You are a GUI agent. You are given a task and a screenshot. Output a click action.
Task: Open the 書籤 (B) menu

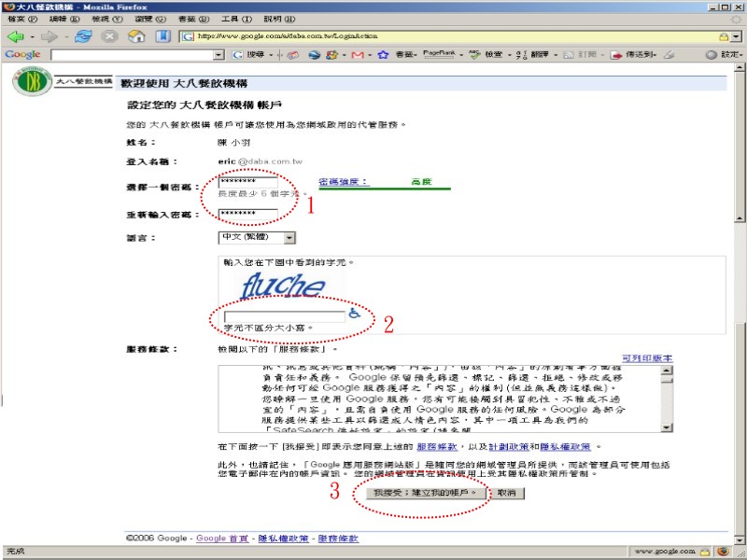tap(193, 19)
